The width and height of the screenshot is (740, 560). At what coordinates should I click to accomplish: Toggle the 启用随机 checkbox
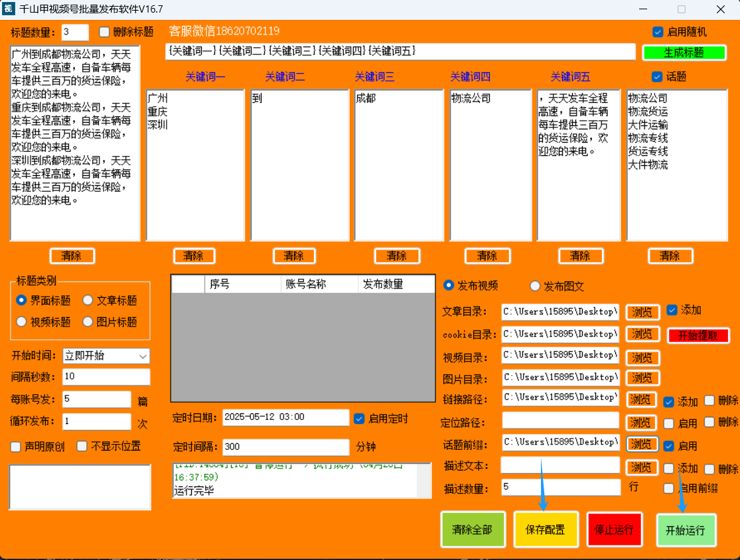[x=658, y=32]
